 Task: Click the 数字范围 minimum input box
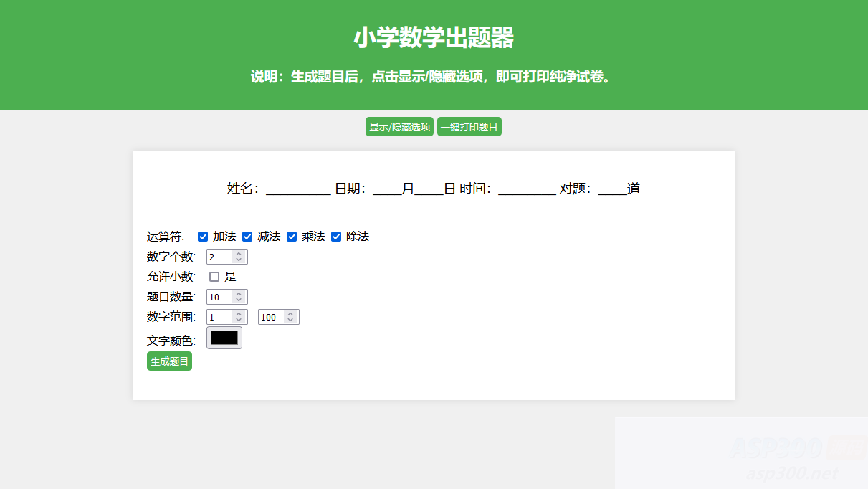pos(219,316)
